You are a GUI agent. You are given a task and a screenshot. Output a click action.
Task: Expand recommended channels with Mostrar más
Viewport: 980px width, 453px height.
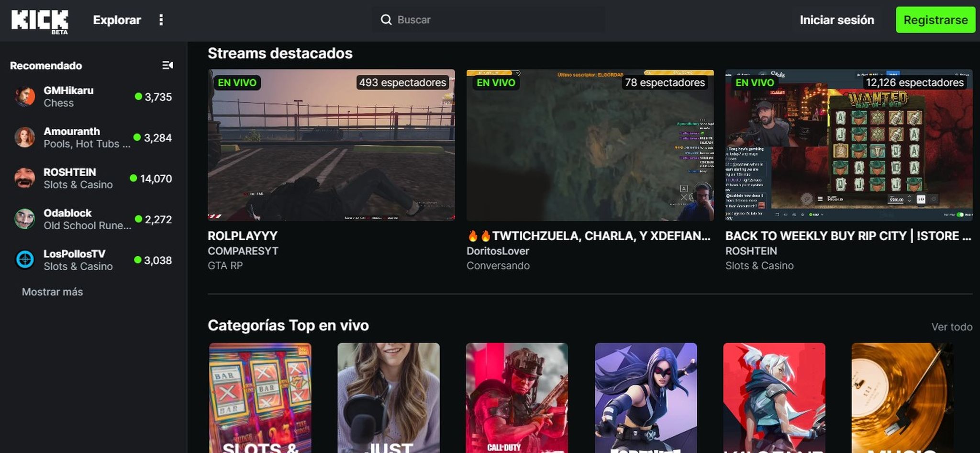click(52, 292)
